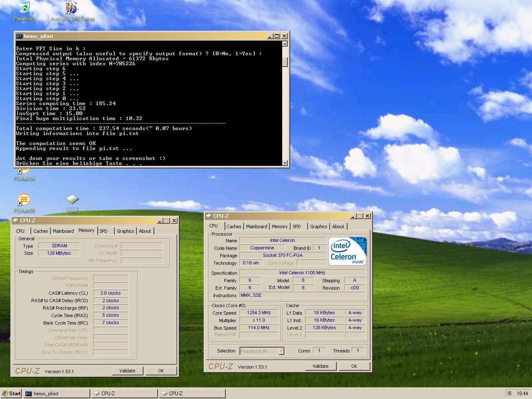Click the L1 Data 16 KBytes field

[325, 313]
